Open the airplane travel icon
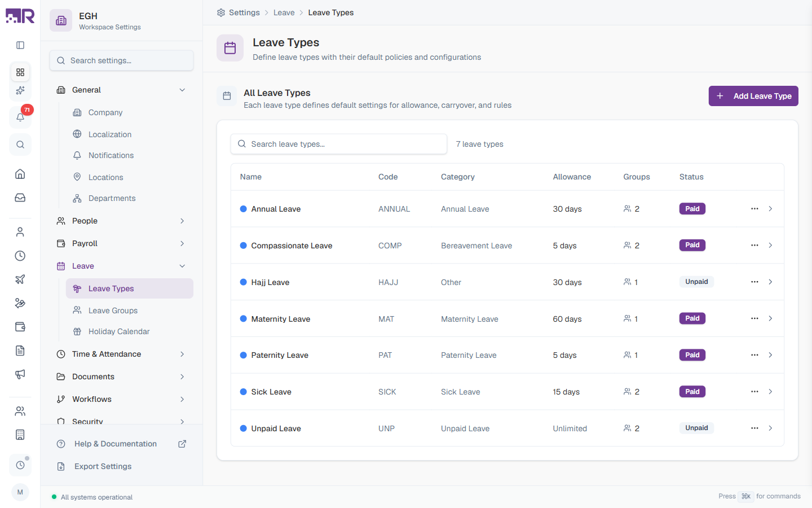This screenshot has width=812, height=508. pos(20,279)
